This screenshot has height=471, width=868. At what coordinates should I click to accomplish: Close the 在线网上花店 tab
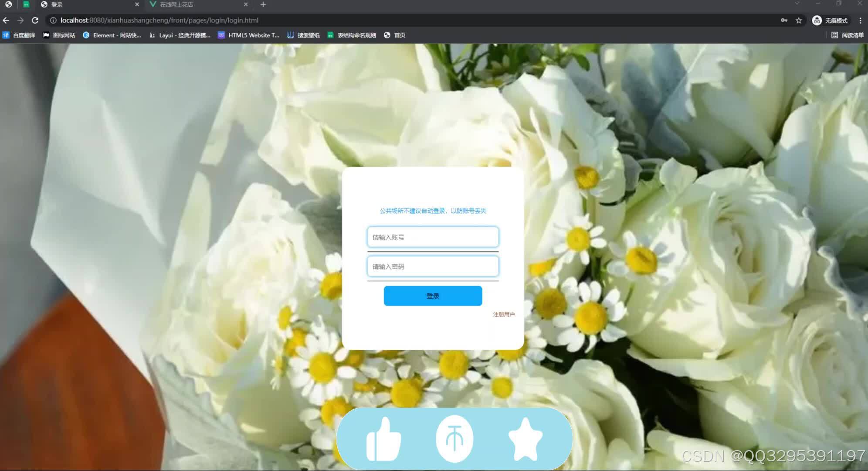point(246,4)
